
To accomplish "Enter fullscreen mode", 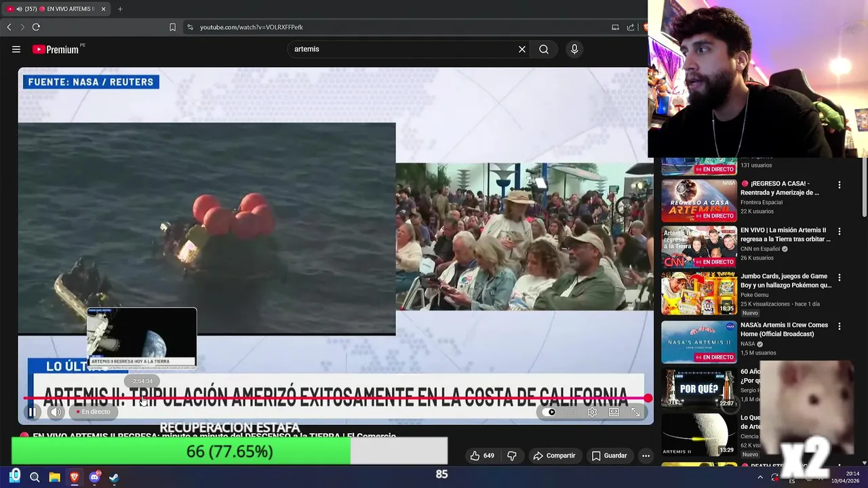I will pyautogui.click(x=635, y=412).
